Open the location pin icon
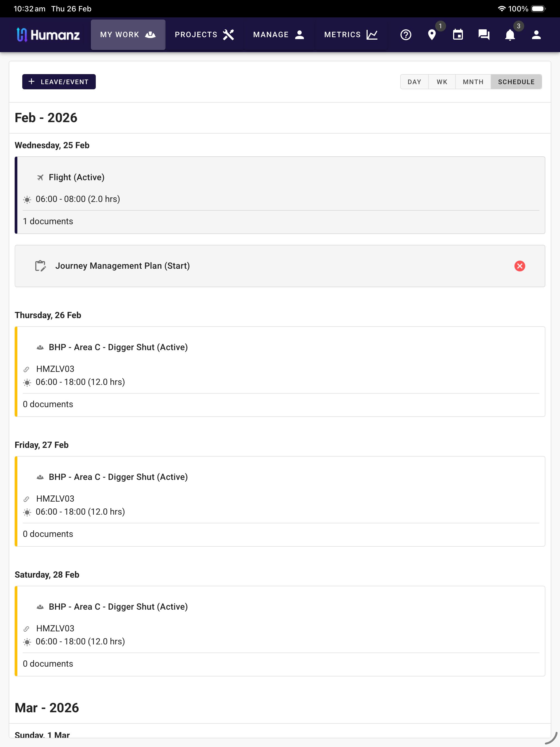Screen dimensions: 560x747 tap(432, 35)
